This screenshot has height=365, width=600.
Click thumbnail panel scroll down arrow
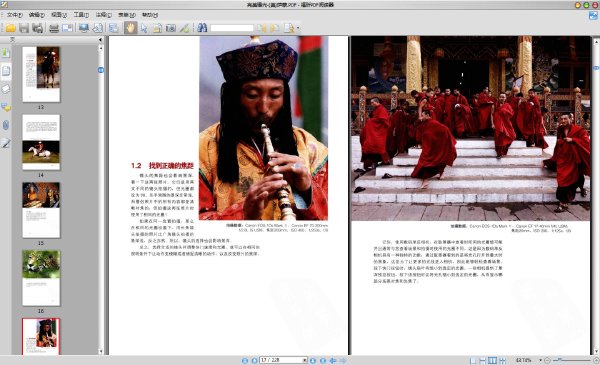click(x=101, y=351)
